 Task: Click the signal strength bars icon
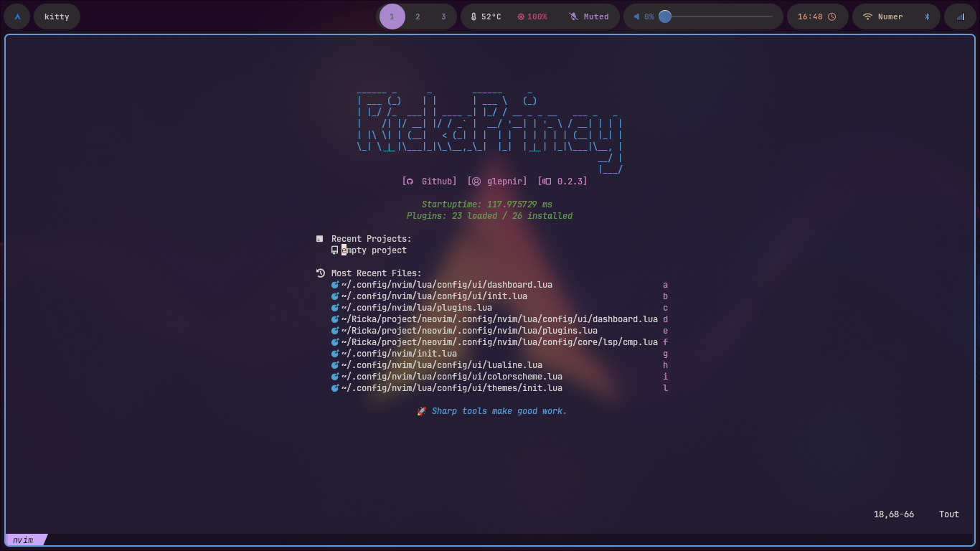coord(960,17)
